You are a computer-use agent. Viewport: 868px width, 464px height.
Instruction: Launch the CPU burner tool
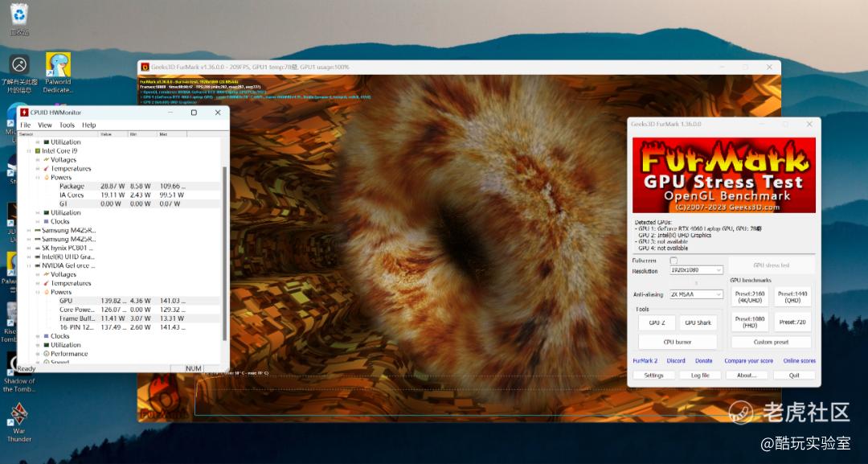coord(678,343)
